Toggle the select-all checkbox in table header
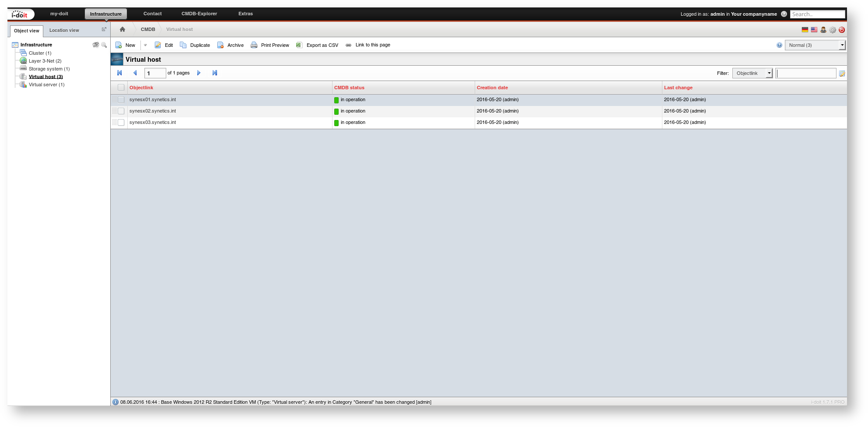The width and height of the screenshot is (868, 427). coord(121,88)
